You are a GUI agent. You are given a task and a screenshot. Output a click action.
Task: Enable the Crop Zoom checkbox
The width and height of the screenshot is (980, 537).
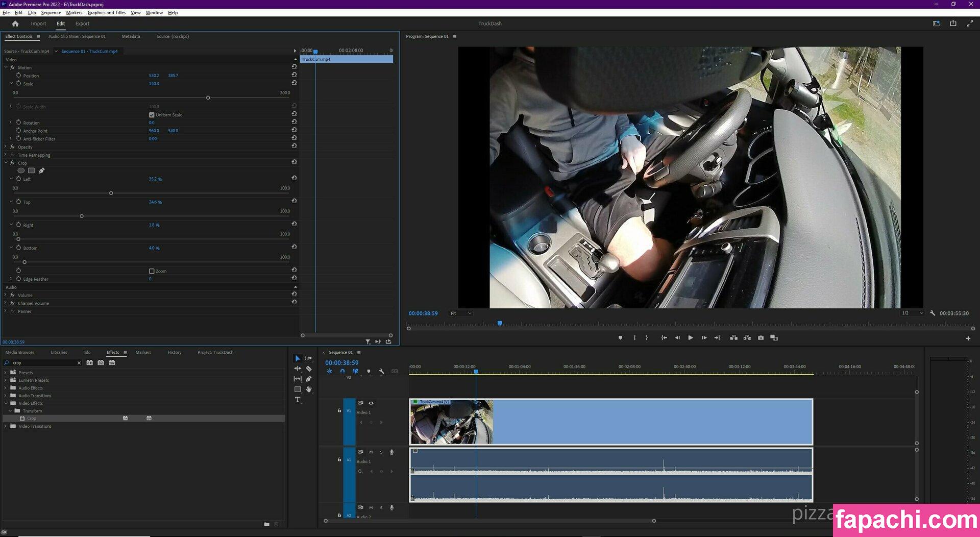tap(152, 271)
